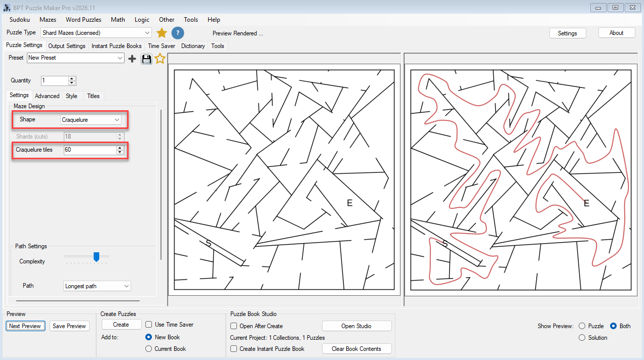644x360 pixels.
Task: Click the Settings button at top right
Action: [x=568, y=33]
